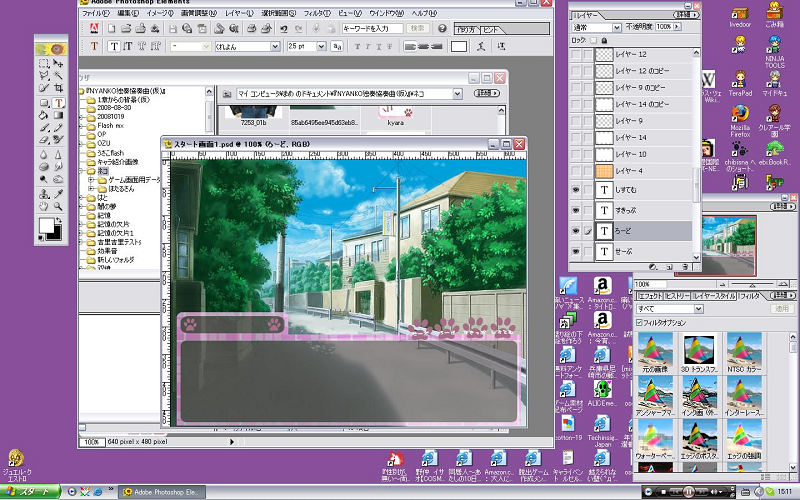Open the レイヤー(L) menu
Screen dimensions: 800x500
click(238, 13)
